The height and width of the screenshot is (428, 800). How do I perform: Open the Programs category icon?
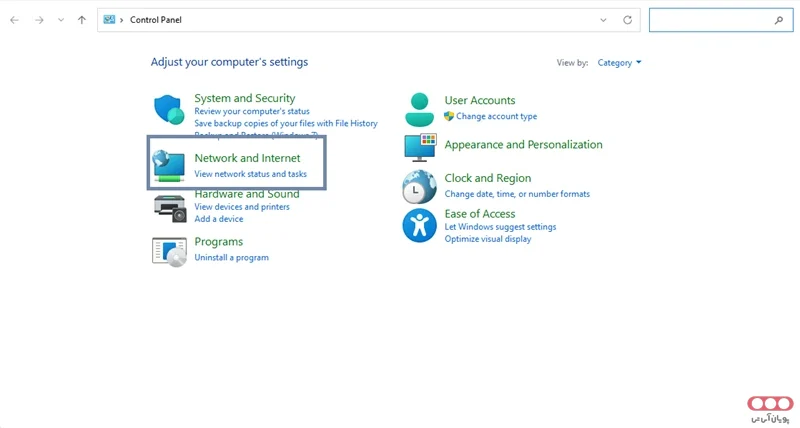point(169,251)
